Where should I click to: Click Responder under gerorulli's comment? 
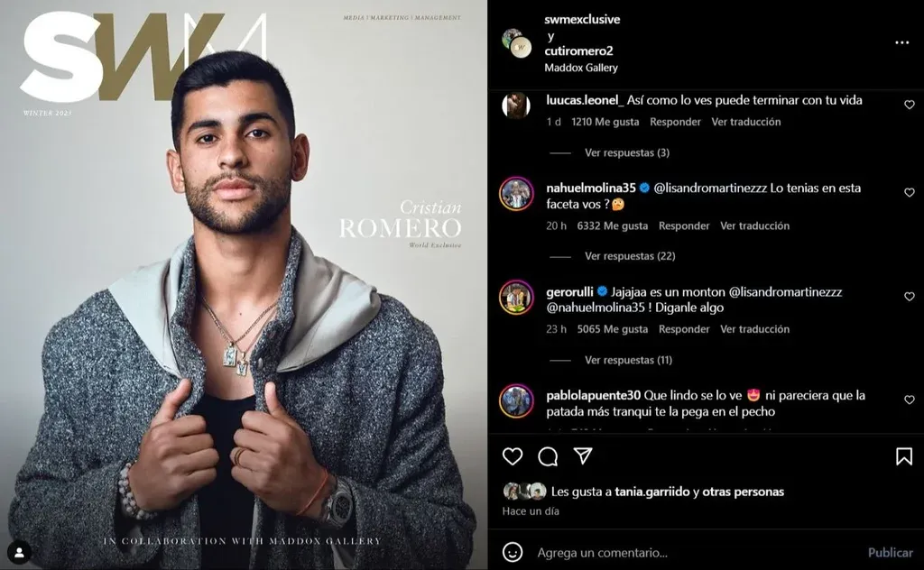click(684, 329)
